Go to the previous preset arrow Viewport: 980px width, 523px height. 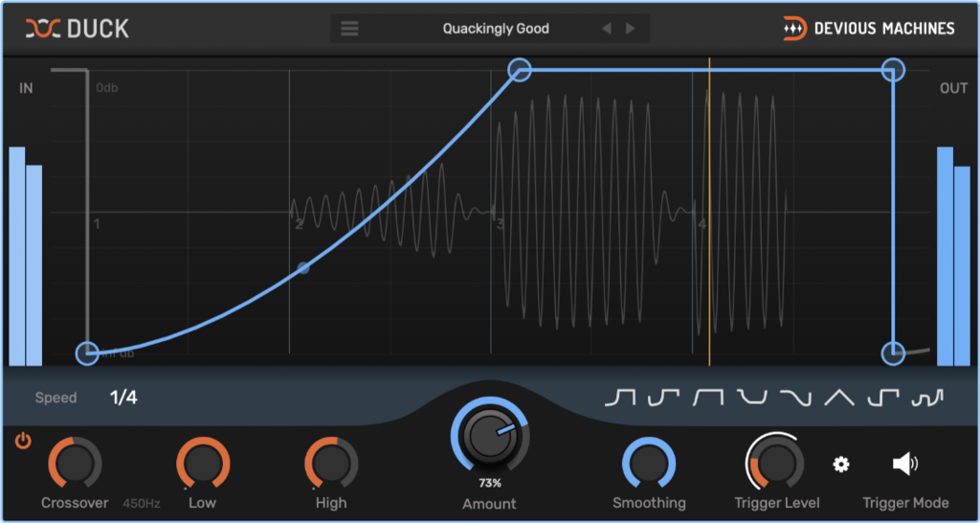[606, 29]
